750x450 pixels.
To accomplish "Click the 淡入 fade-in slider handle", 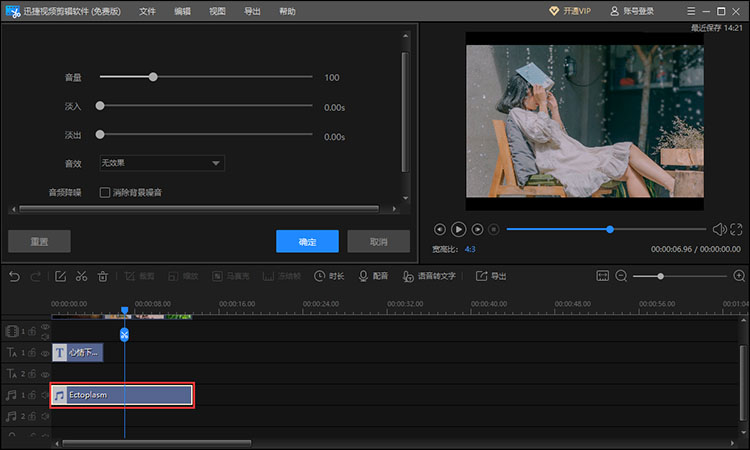I will point(100,106).
